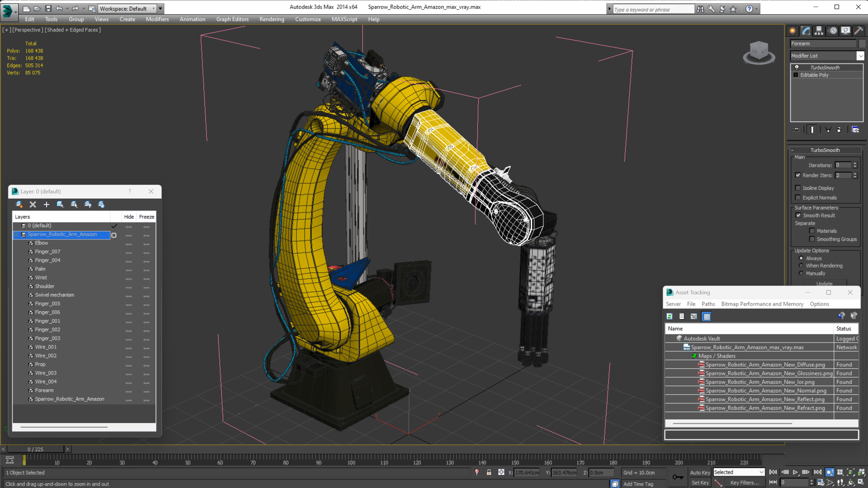Click Refresh icon in Asset Tracking

(x=670, y=316)
